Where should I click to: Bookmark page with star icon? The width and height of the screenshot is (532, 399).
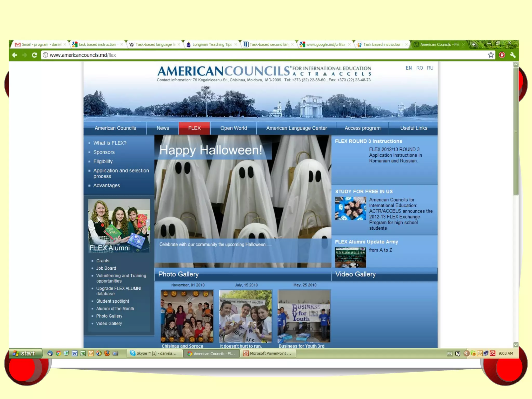[x=491, y=55]
